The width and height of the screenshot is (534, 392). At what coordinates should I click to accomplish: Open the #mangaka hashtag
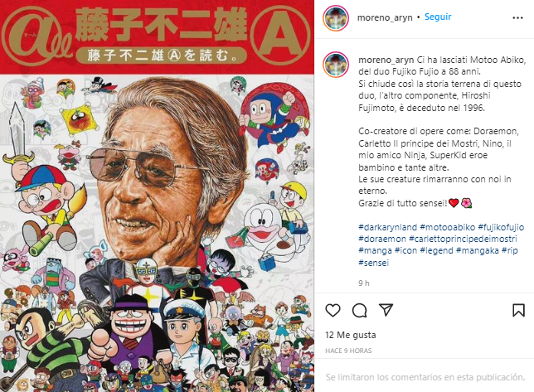(478, 250)
